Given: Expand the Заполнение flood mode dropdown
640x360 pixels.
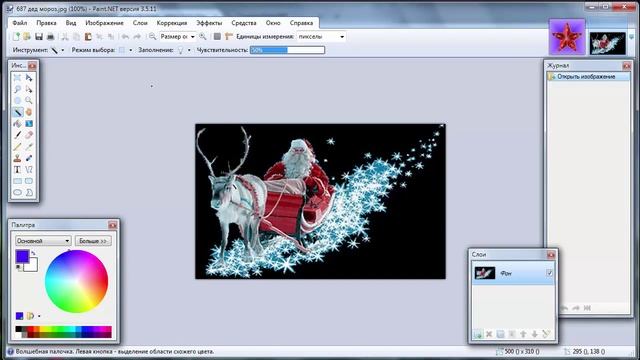Looking at the screenshot, I should (x=189, y=50).
